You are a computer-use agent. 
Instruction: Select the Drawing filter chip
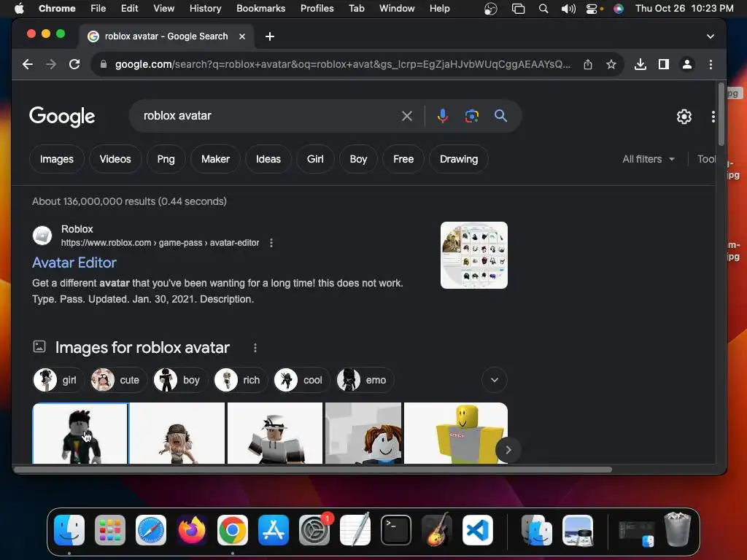pos(459,159)
